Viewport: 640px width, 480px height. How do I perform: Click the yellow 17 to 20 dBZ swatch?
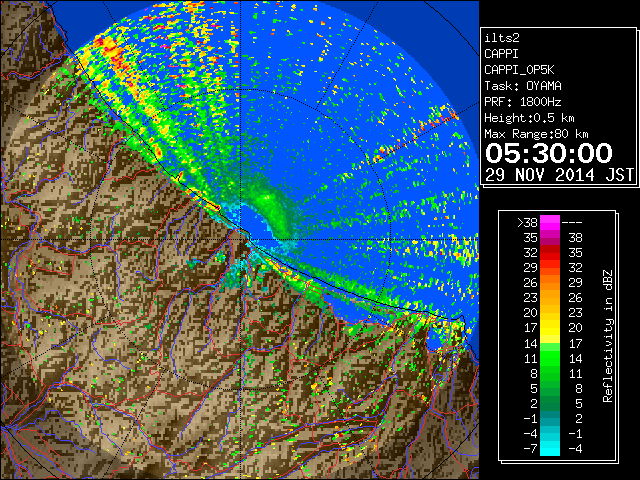pos(550,328)
